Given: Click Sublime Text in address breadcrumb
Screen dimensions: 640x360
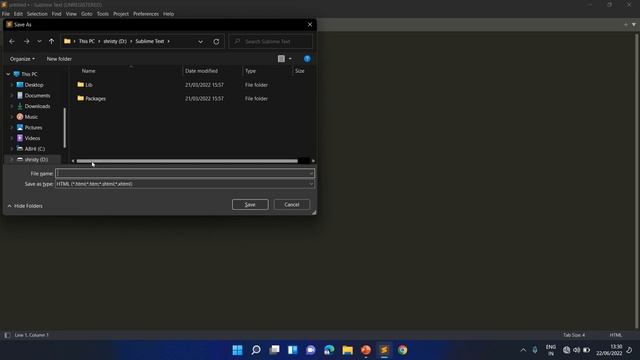Looking at the screenshot, I should click(x=149, y=41).
